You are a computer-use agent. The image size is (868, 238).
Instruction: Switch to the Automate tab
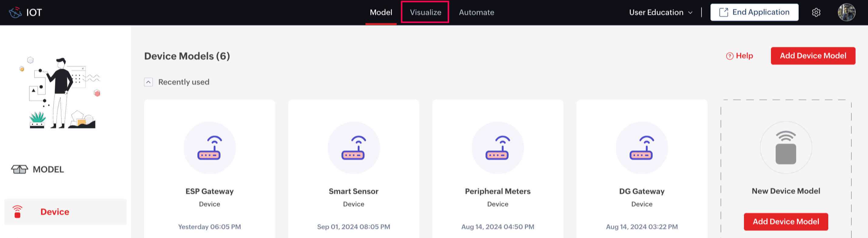pyautogui.click(x=476, y=12)
